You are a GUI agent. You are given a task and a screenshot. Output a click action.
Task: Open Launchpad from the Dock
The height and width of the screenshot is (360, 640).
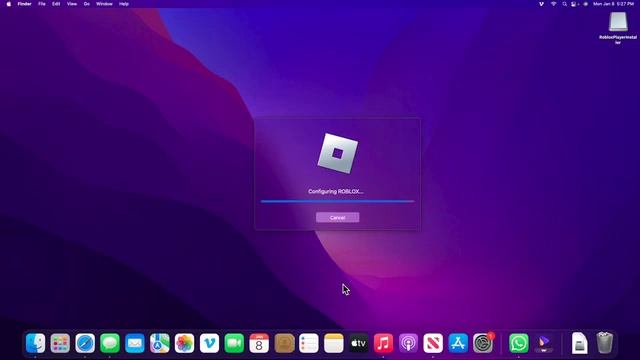tap(60, 343)
